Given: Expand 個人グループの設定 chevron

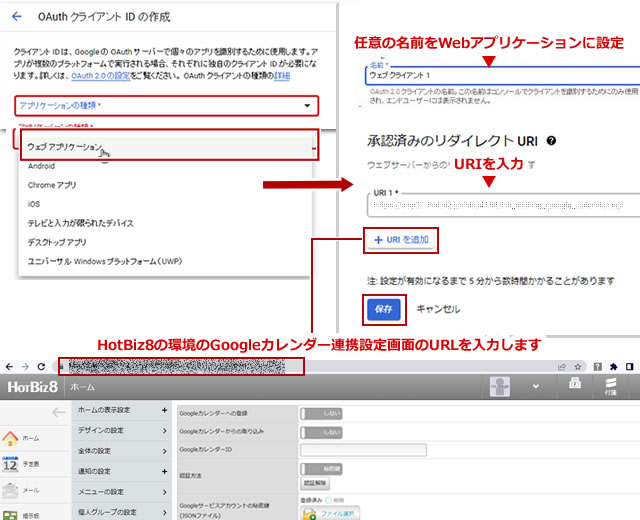Looking at the screenshot, I should pos(164,512).
